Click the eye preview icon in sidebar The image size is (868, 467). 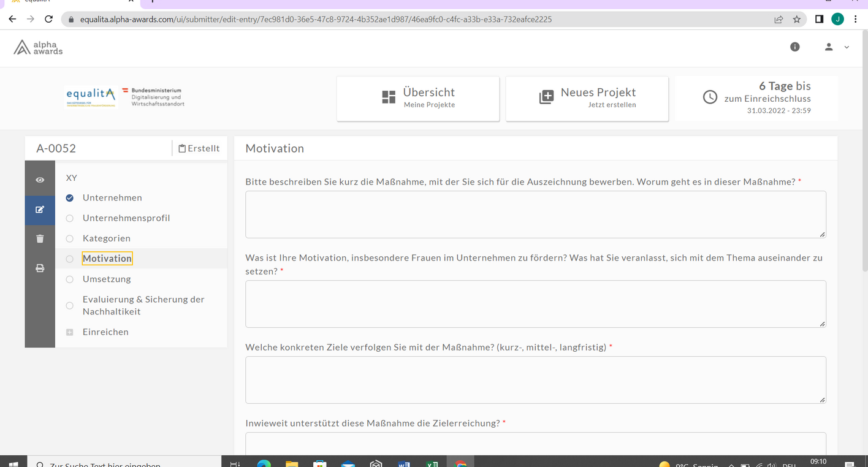click(x=40, y=180)
